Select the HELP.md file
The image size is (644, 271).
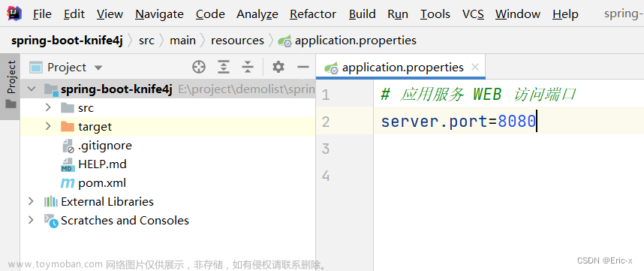[168, 164]
